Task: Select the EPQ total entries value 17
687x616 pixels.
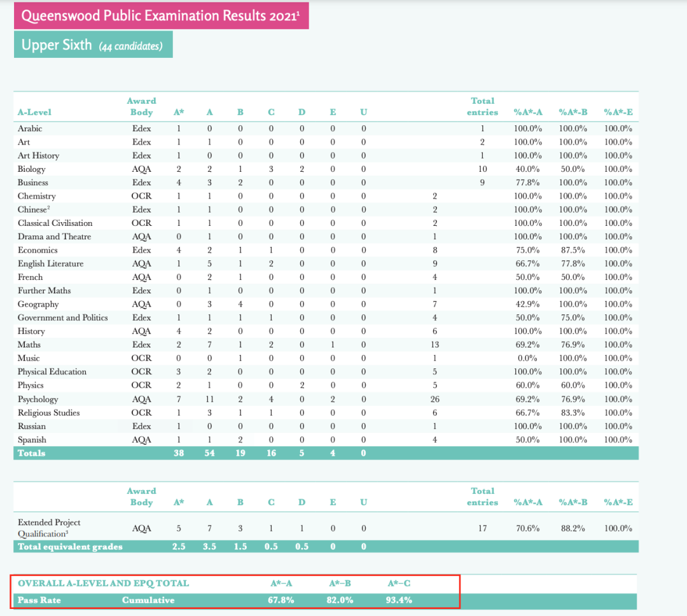Action: pos(482,528)
